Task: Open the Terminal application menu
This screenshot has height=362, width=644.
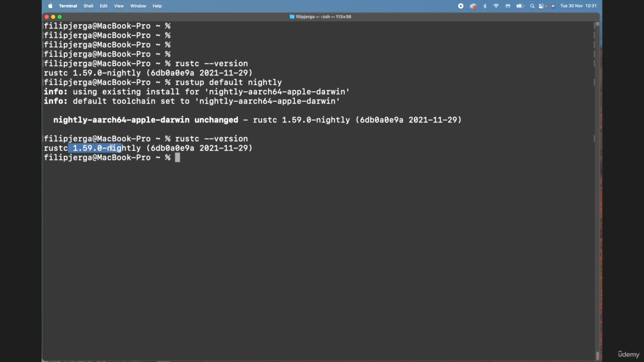Action: [68, 6]
